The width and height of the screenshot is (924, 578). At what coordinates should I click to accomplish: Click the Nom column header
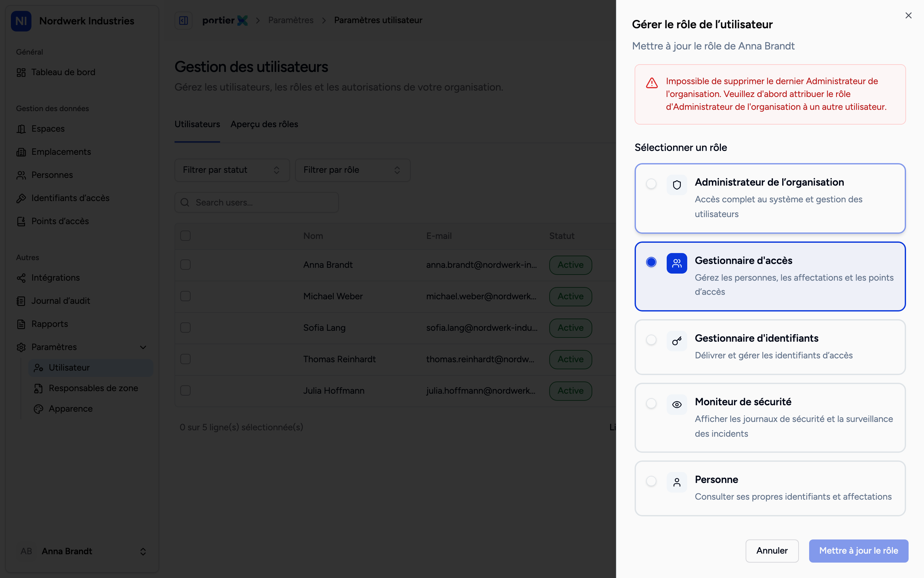[x=313, y=236]
